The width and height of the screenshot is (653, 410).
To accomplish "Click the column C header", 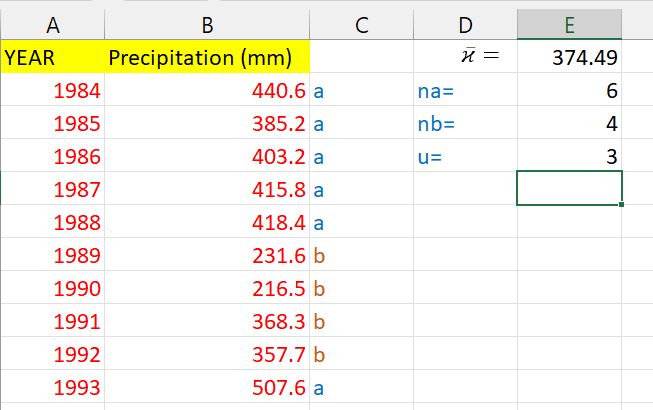I will [x=361, y=26].
